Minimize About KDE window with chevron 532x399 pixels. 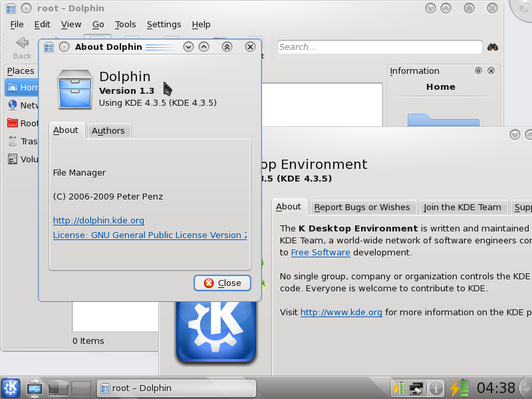click(x=515, y=135)
